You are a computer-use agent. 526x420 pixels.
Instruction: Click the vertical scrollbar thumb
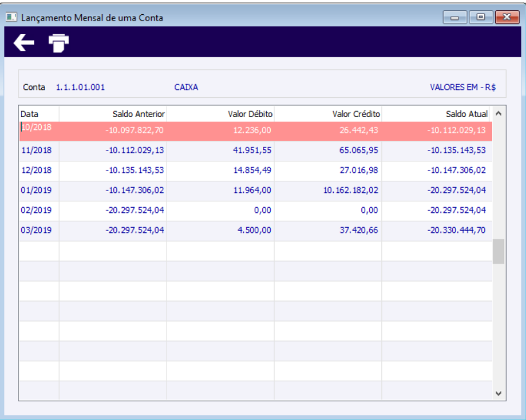click(498, 251)
